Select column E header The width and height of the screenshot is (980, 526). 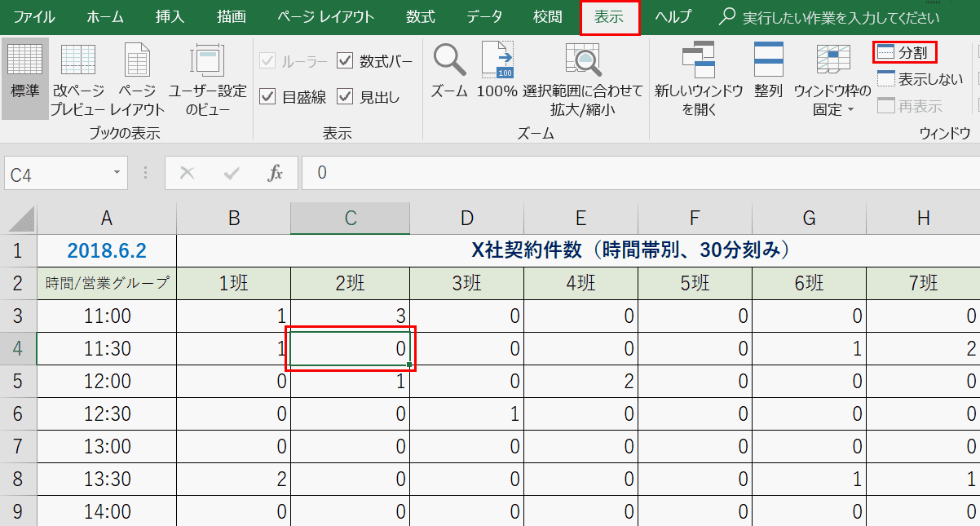coord(580,218)
